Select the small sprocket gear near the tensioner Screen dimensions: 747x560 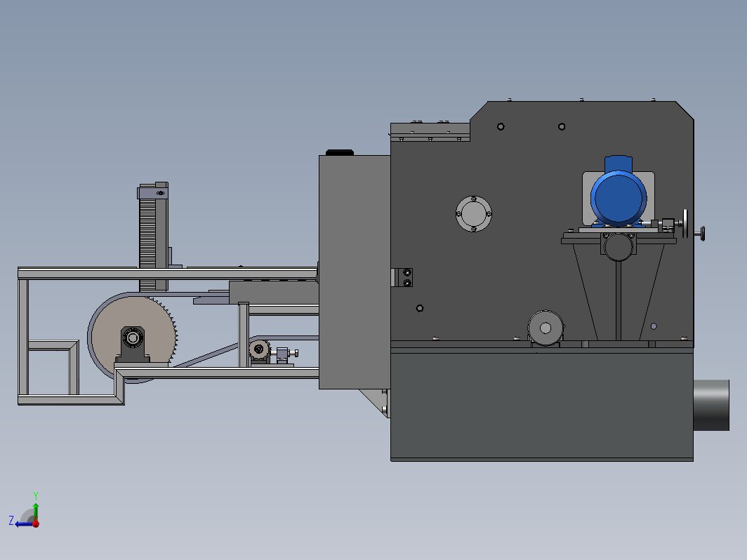(x=260, y=350)
